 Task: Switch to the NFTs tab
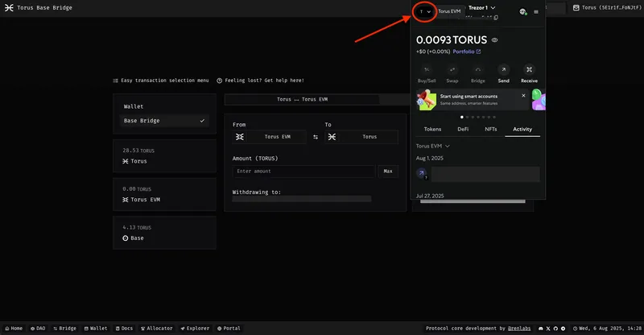pyautogui.click(x=490, y=129)
